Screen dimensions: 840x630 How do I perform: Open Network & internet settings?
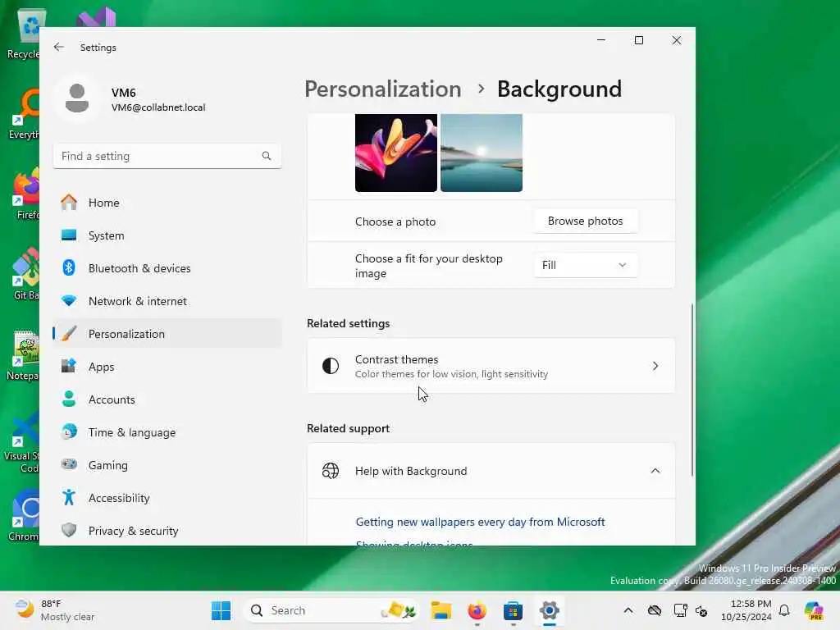[x=167, y=301]
